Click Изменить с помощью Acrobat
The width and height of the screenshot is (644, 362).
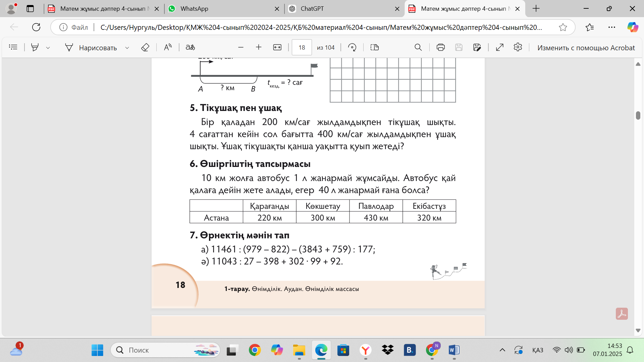click(586, 48)
